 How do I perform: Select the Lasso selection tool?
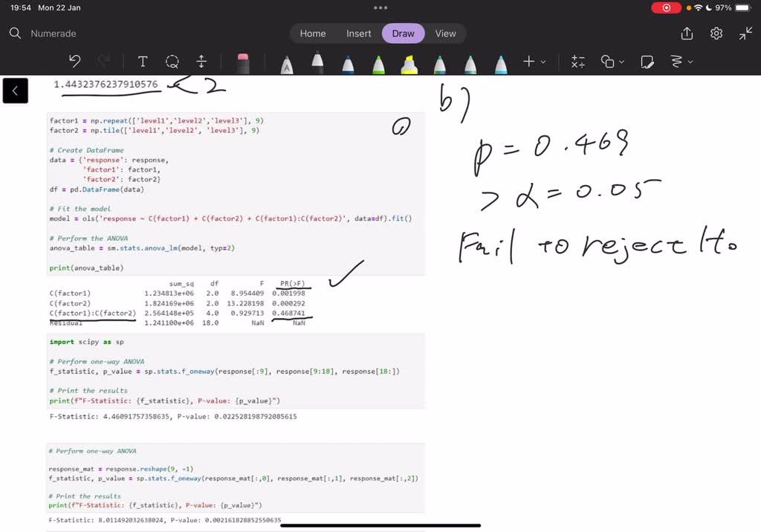click(x=172, y=62)
